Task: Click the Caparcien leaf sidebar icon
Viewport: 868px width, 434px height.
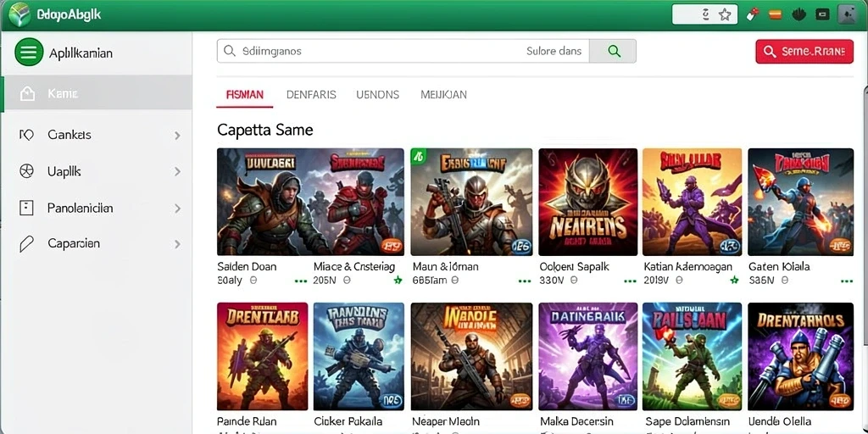Action: (x=26, y=243)
